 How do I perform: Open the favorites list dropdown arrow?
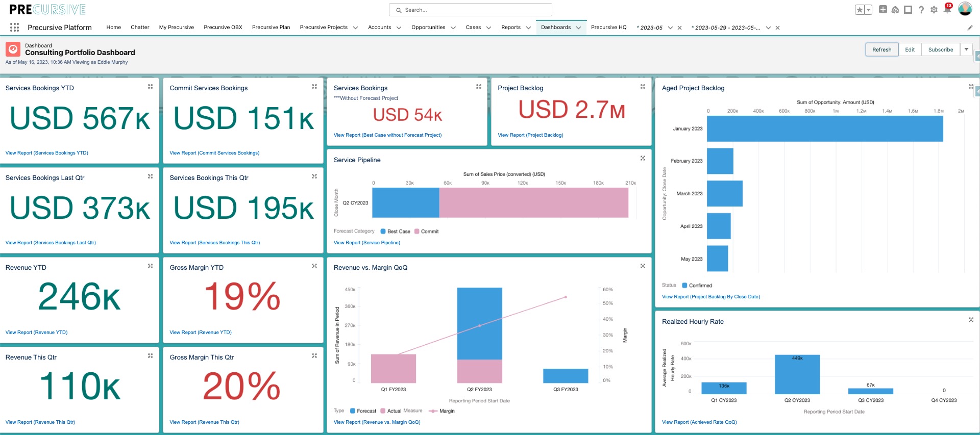[x=869, y=10]
